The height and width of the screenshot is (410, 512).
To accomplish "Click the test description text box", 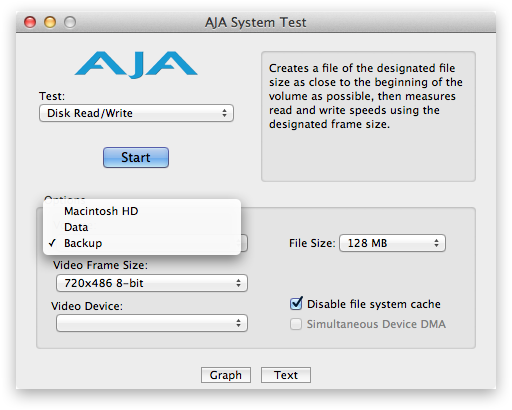I will (368, 116).
